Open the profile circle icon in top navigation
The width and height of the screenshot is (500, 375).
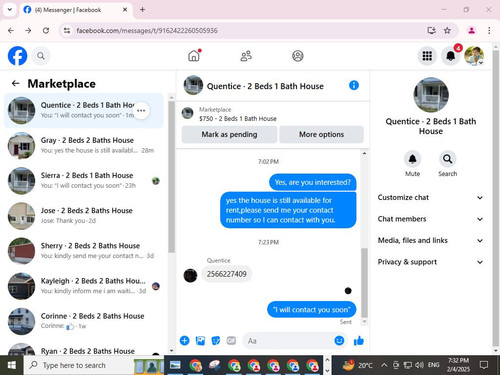(x=298, y=56)
